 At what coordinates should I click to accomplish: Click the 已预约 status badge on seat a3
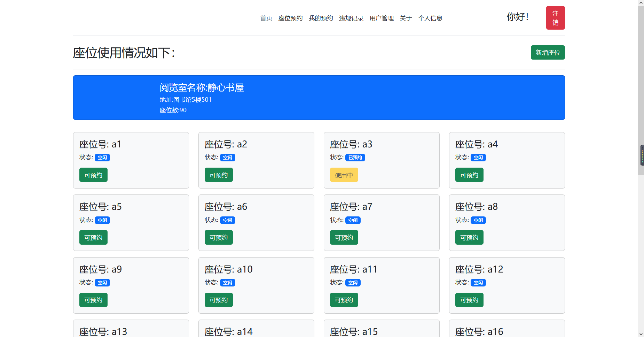355,158
